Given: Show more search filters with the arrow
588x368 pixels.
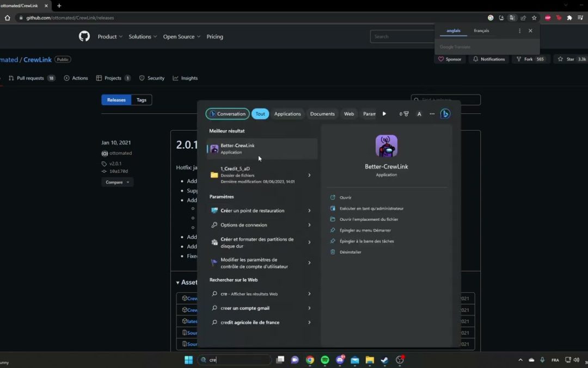Looking at the screenshot, I should pyautogui.click(x=384, y=114).
